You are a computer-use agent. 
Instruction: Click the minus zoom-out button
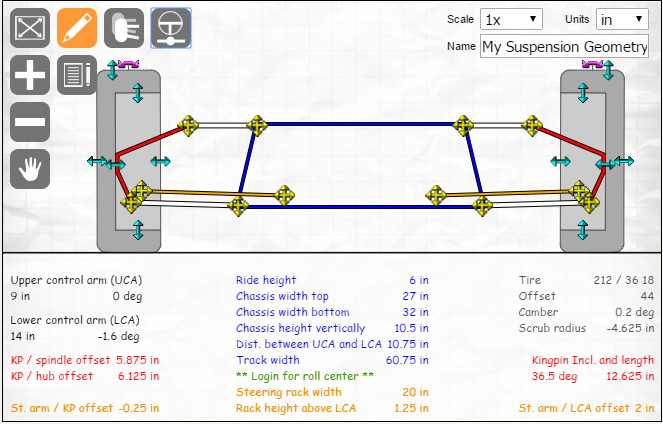point(30,122)
